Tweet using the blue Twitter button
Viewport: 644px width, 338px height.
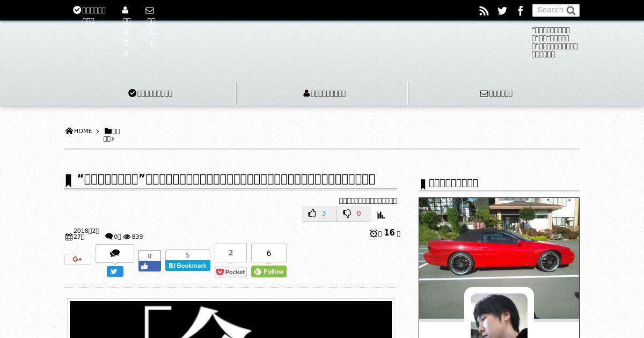click(x=115, y=271)
